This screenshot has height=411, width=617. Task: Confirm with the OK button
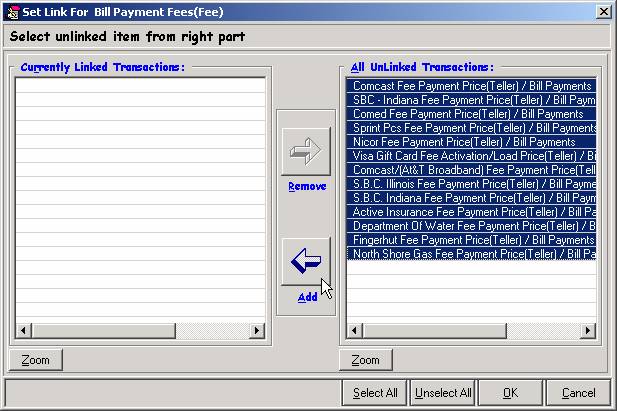510,392
